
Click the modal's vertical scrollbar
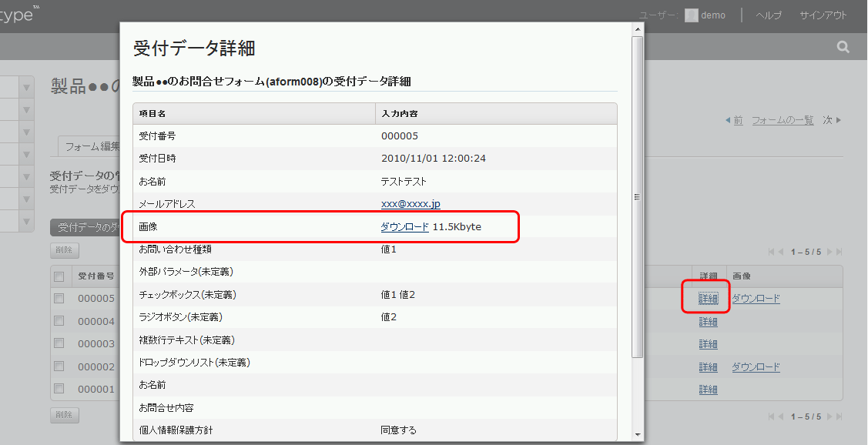click(637, 197)
